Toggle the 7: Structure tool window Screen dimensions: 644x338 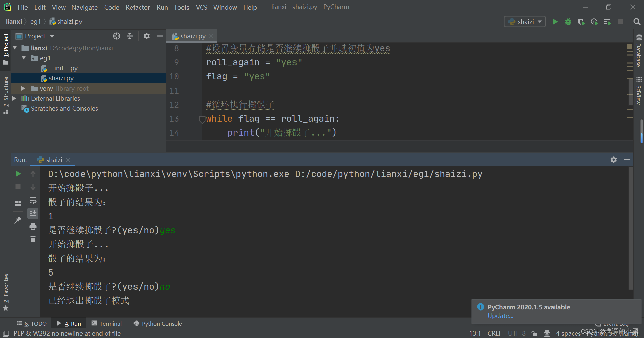click(6, 96)
